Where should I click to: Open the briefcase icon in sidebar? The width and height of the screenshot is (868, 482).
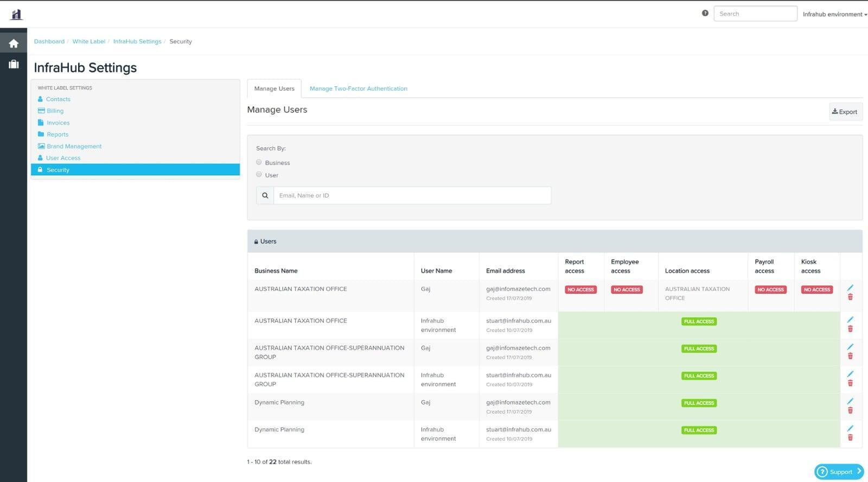14,64
